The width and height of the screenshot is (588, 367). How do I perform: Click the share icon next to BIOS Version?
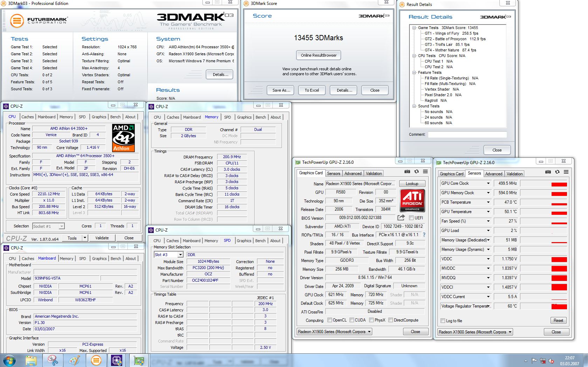[x=401, y=217]
